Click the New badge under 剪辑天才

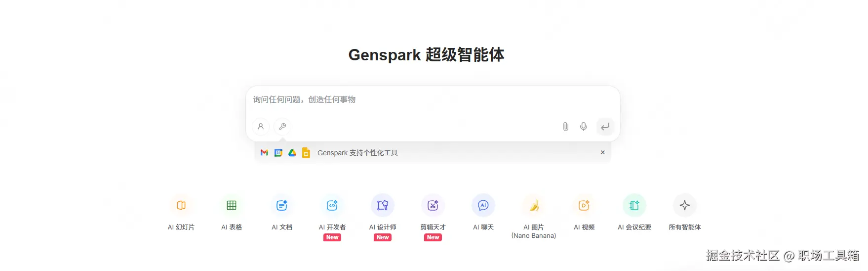coord(433,237)
